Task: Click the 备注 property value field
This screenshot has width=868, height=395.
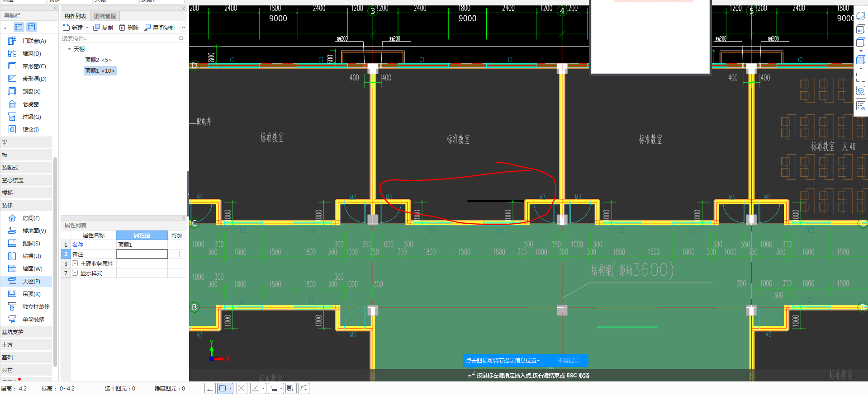Action: (x=142, y=254)
